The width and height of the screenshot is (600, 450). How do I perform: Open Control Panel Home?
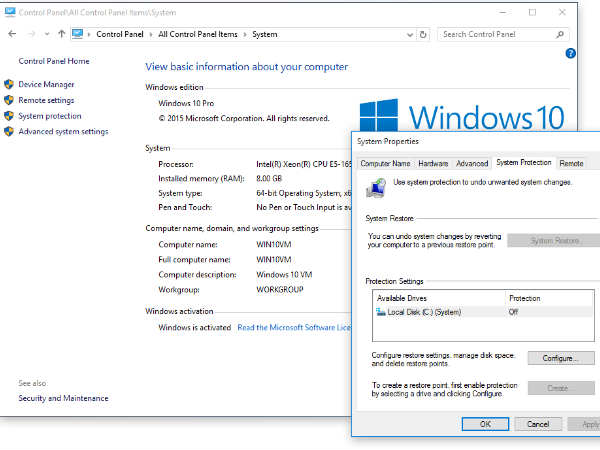[x=54, y=61]
